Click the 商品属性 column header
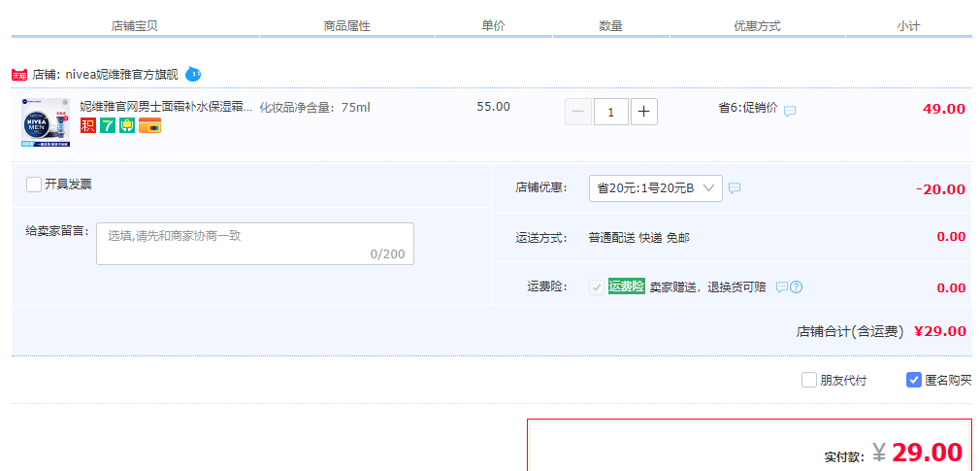 coord(346,26)
